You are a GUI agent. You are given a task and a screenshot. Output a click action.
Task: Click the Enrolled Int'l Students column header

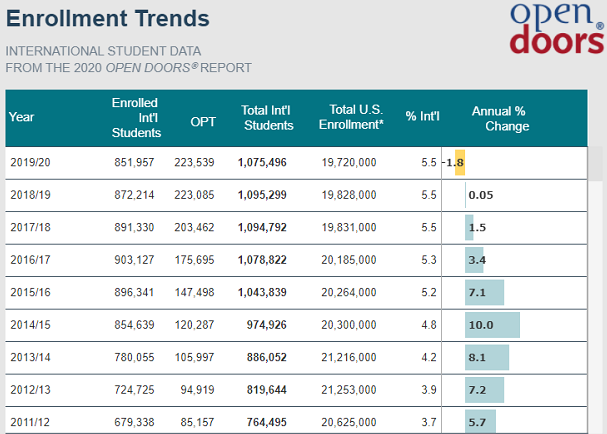[136, 118]
